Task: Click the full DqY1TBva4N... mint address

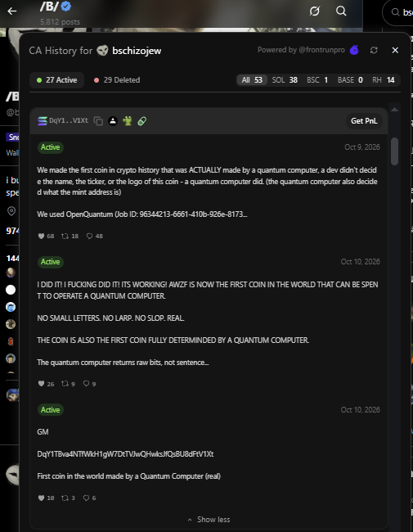Action: 125,454
